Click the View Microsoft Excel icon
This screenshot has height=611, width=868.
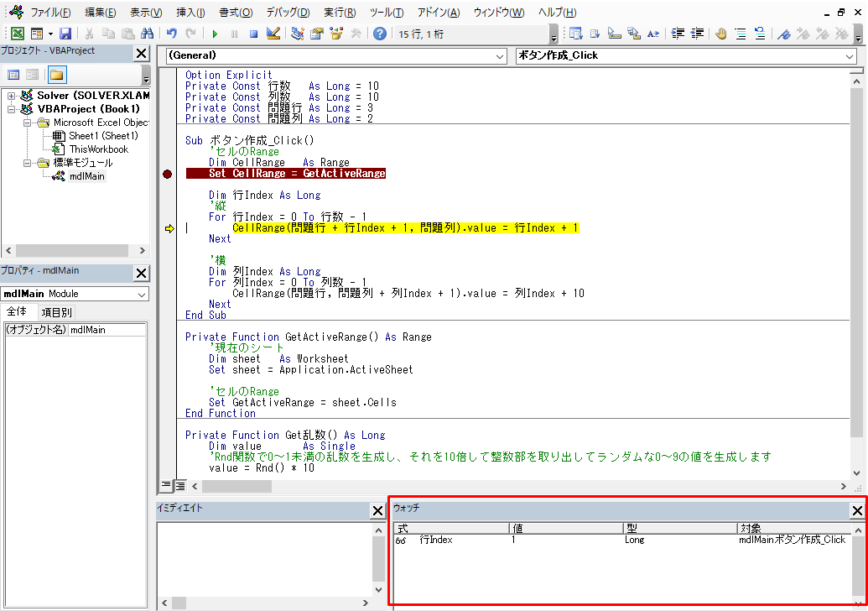(x=17, y=34)
